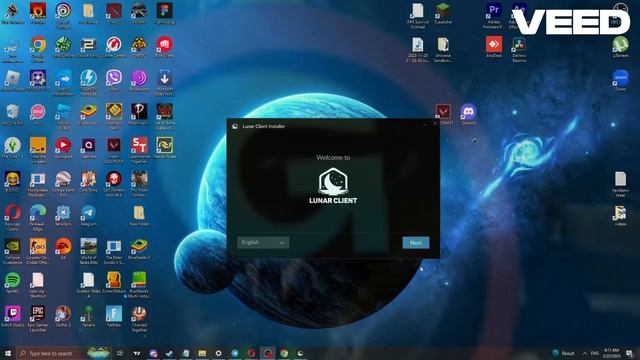Screen dimensions: 640x360
Task: Open Steam from the taskbar
Action: [169, 353]
